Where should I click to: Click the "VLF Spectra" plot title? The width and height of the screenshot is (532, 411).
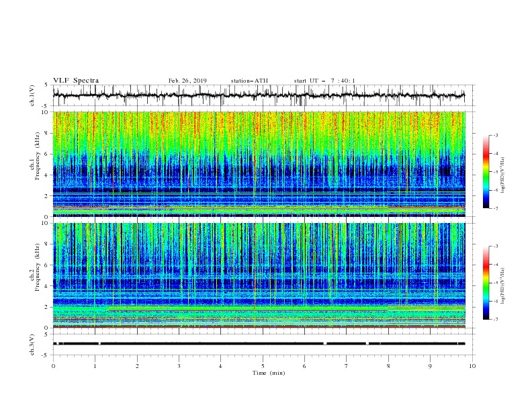(76, 81)
